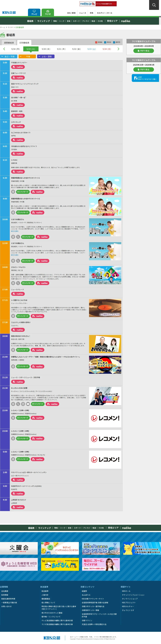Open the globe icon for 桂吉の丞のおつかれさん！
The width and height of the screenshot is (161, 644).
[x=13, y=350]
